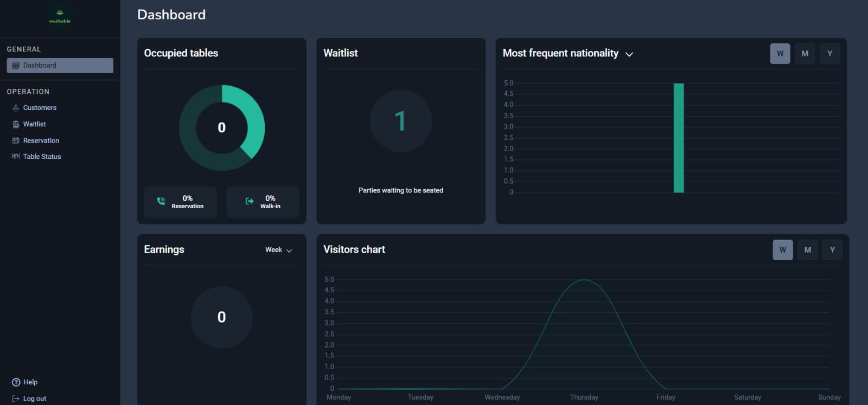Click the green nationality bar in chart
This screenshot has height=405, width=868.
[x=679, y=138]
